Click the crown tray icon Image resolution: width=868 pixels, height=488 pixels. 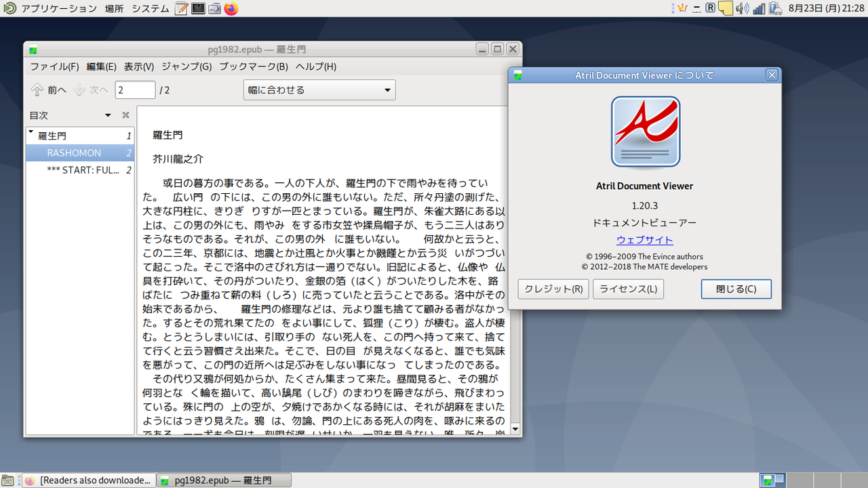pyautogui.click(x=682, y=9)
